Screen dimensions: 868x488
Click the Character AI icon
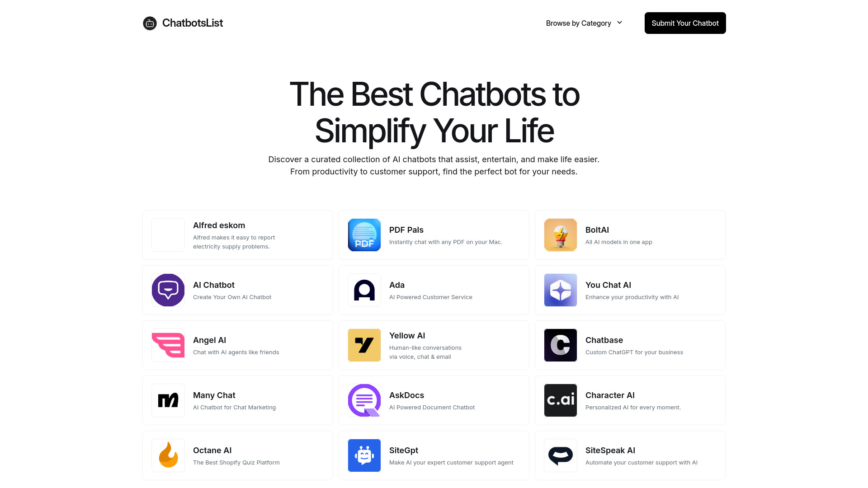click(x=561, y=400)
